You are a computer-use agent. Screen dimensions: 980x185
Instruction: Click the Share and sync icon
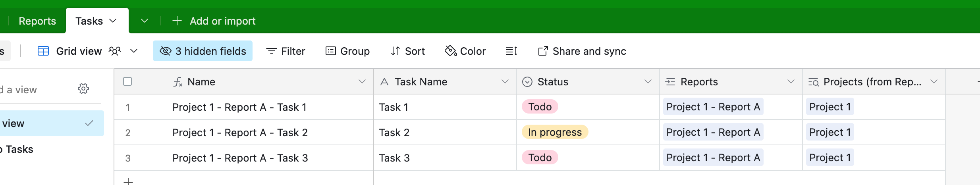[543, 51]
